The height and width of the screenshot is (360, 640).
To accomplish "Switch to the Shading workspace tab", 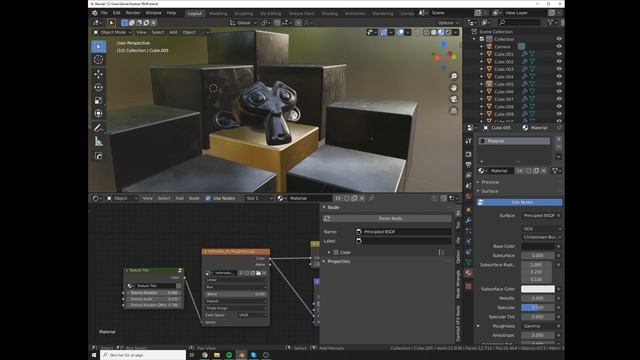I will pos(330,13).
